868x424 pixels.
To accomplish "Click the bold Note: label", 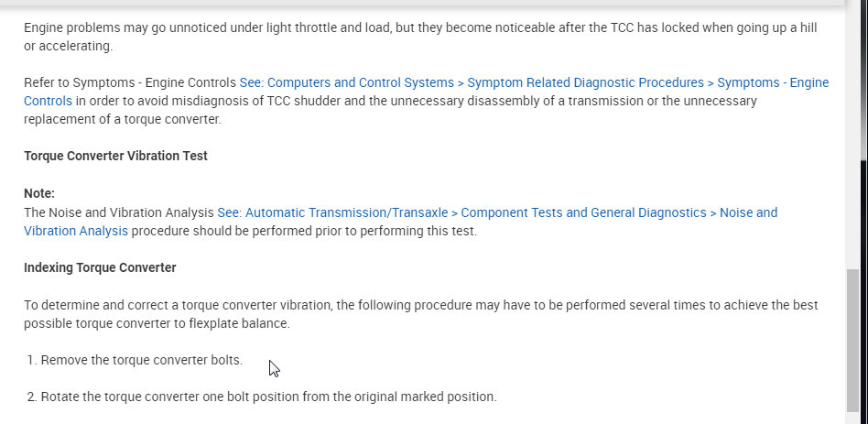I will (x=39, y=193).
